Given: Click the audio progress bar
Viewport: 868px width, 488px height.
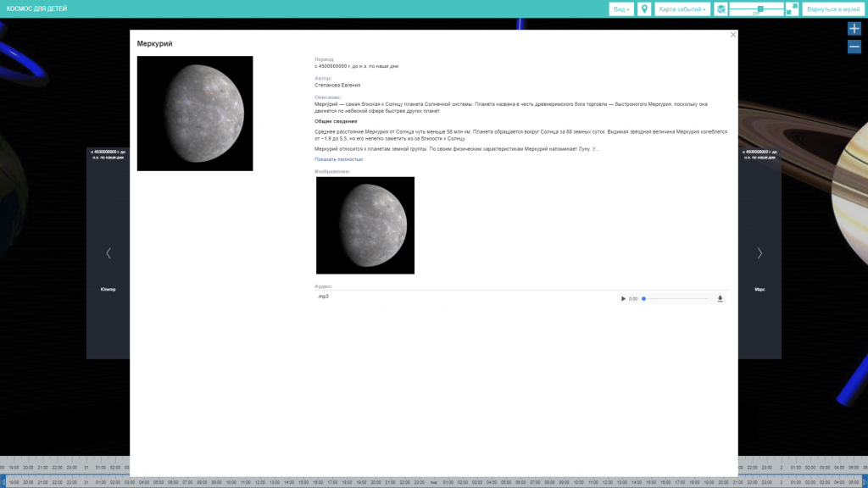Looking at the screenshot, I should 676,299.
